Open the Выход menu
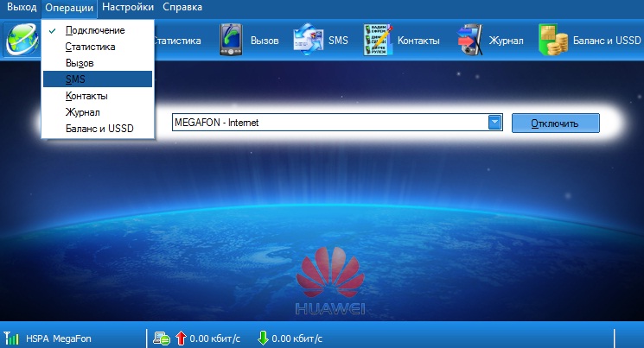 [x=22, y=8]
